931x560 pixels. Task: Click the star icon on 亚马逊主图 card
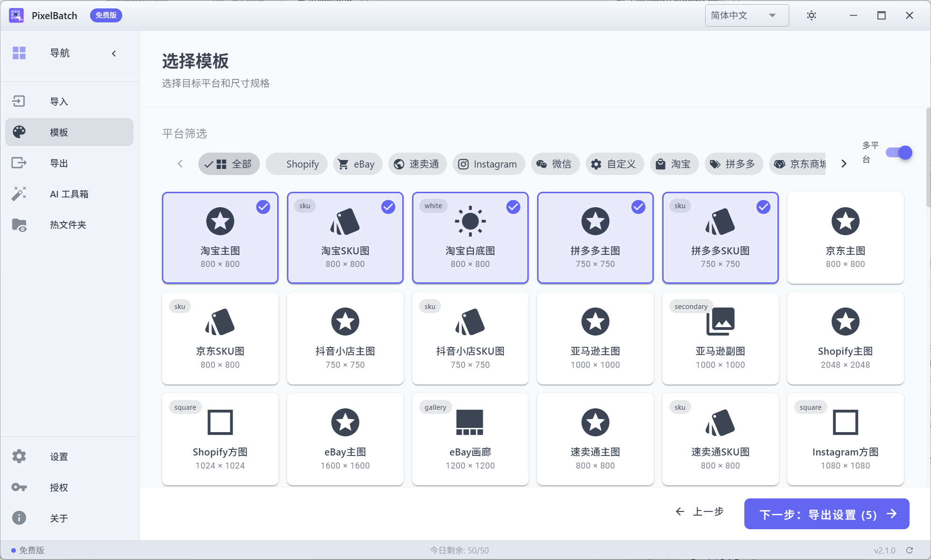coord(595,322)
